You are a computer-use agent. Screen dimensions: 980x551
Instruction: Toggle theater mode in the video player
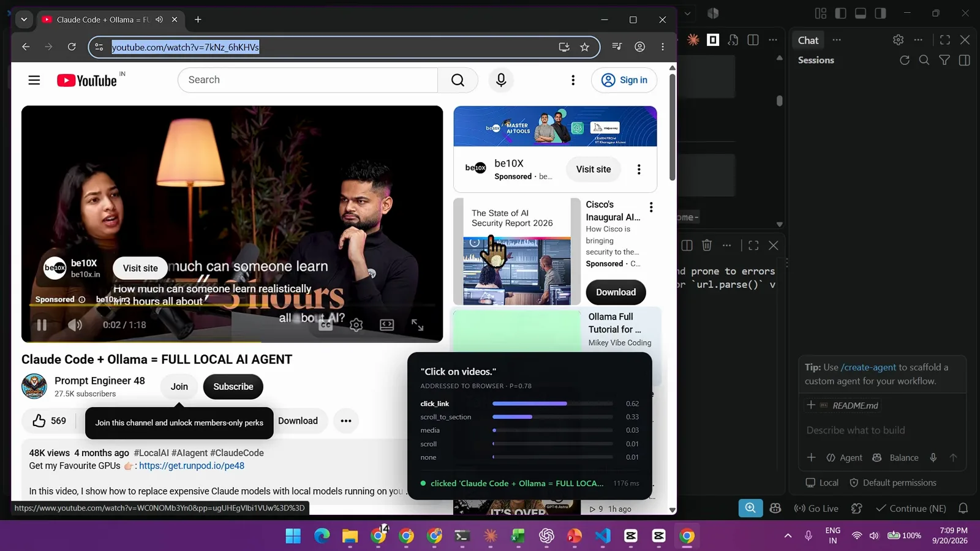(387, 325)
